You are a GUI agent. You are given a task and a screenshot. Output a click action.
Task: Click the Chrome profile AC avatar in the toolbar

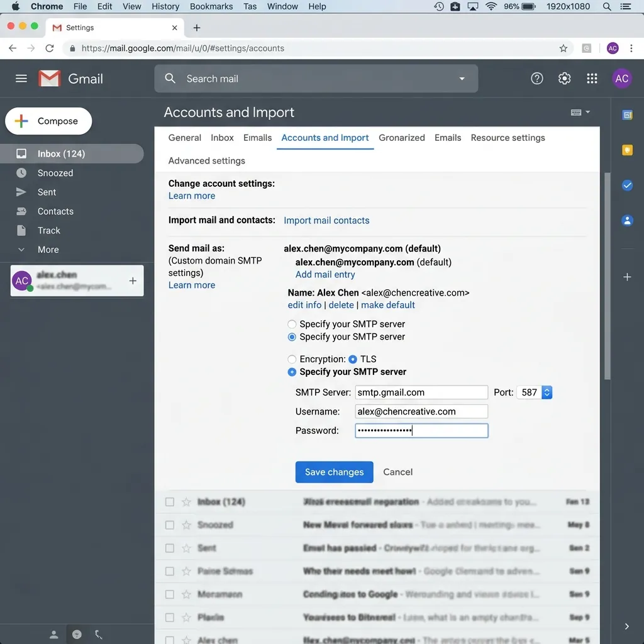(613, 48)
